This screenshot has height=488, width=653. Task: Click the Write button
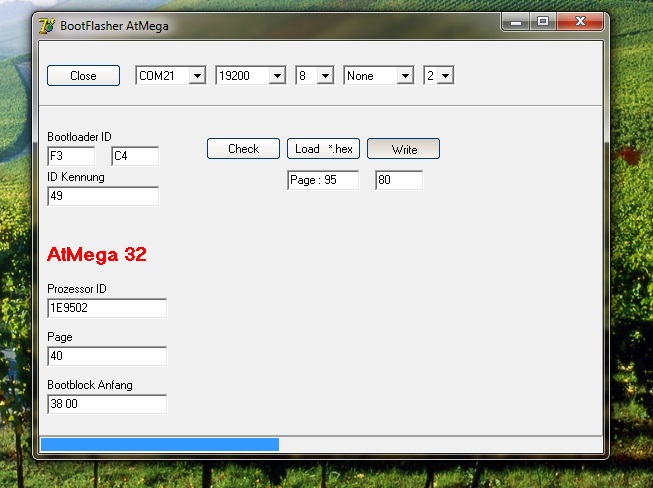(x=403, y=149)
